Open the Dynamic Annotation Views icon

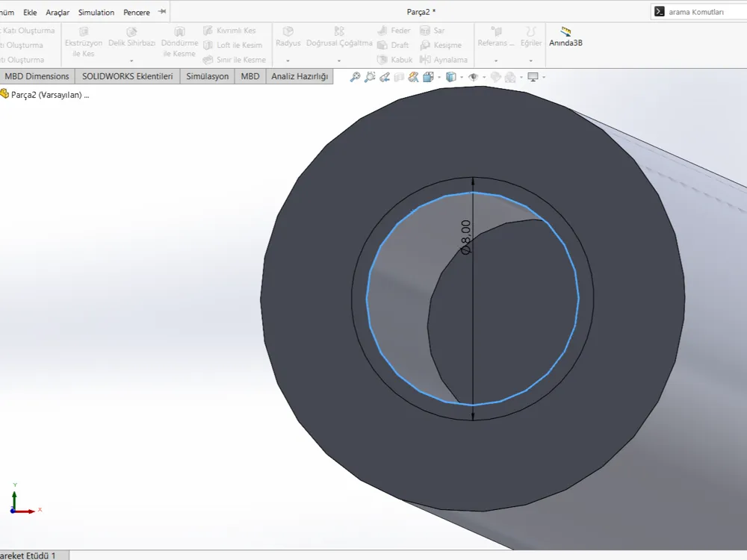click(414, 77)
